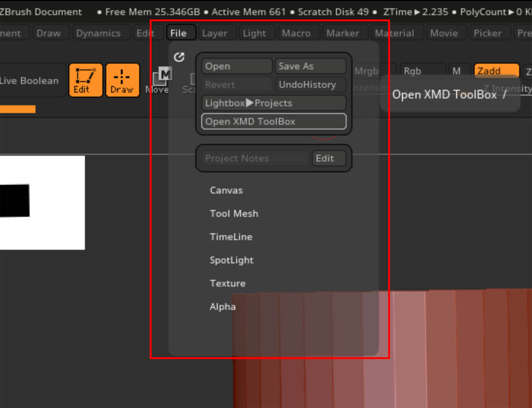
Task: Toggle SpotLight in the File menu
Action: point(232,260)
